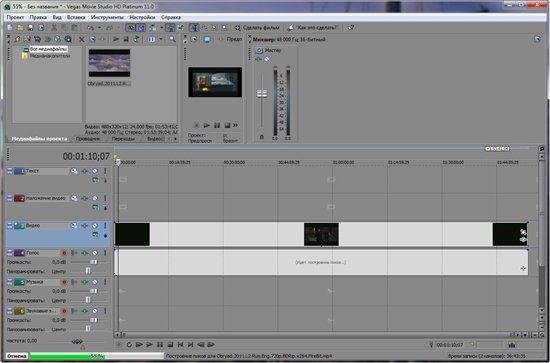
Task: Open the Правка menu
Action: (38, 17)
